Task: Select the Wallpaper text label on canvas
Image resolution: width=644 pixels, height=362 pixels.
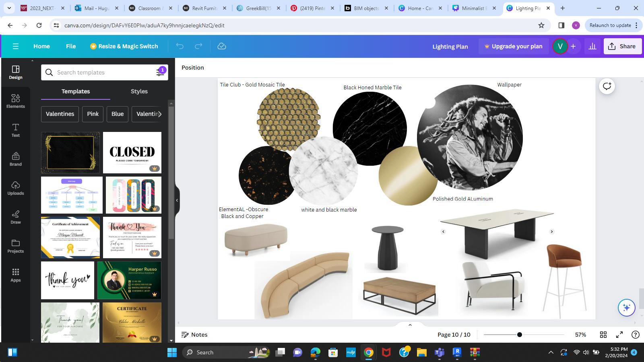Action: click(509, 84)
